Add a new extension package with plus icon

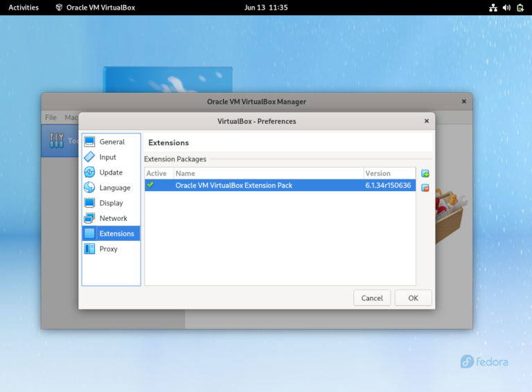tap(425, 174)
